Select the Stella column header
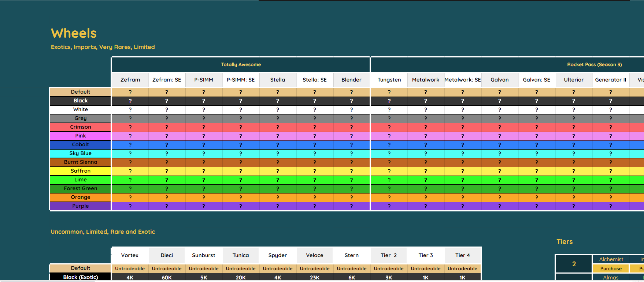The image size is (644, 282). pyautogui.click(x=278, y=80)
